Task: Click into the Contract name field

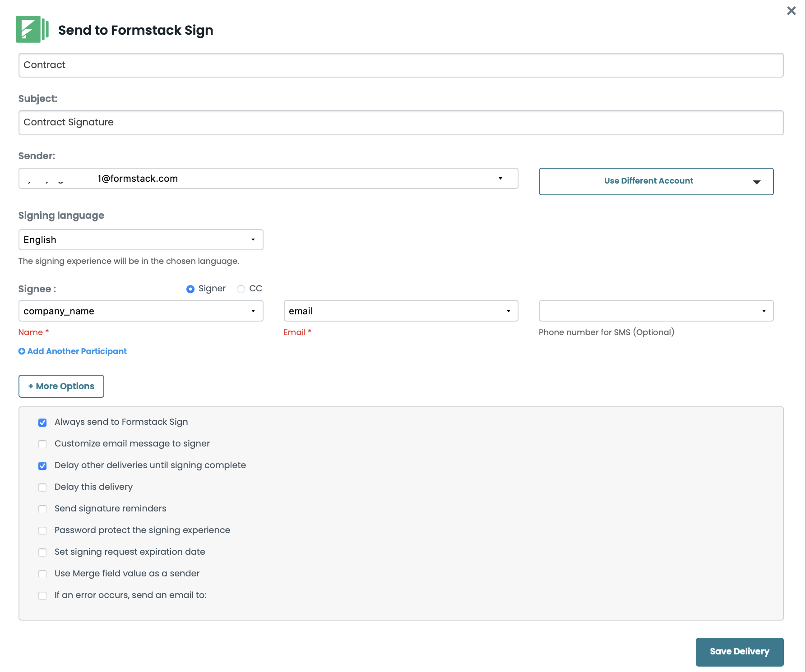Action: tap(400, 65)
